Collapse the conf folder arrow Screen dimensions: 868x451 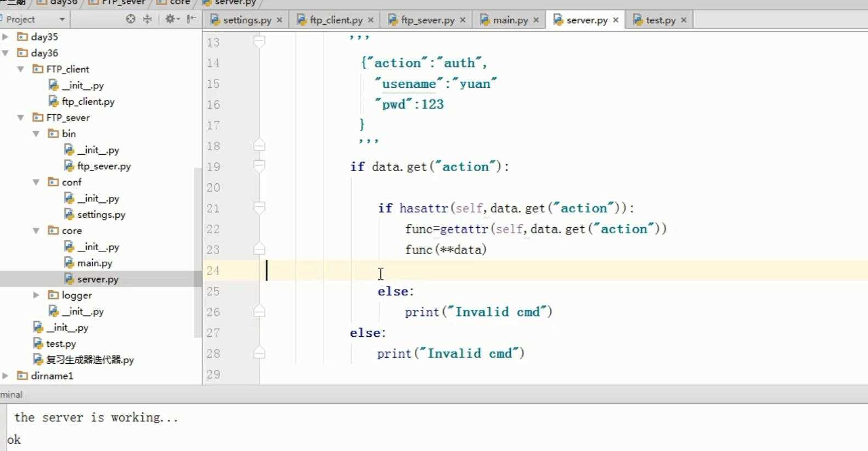pos(36,182)
